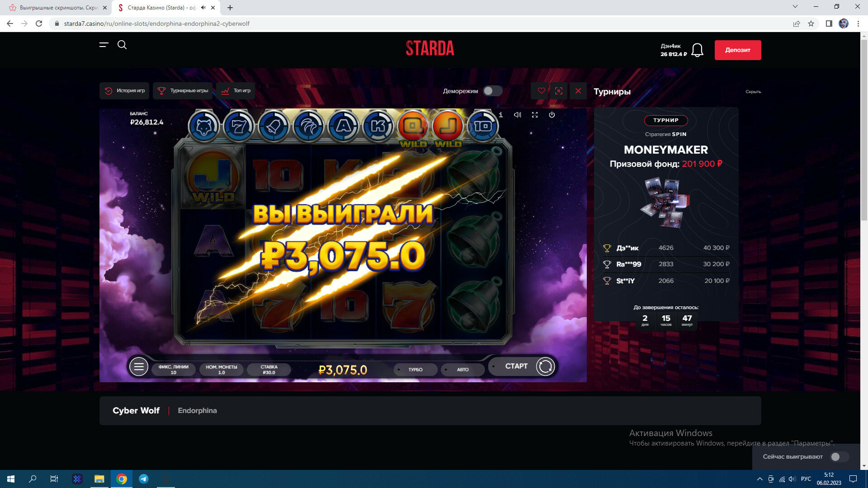
Task: Open the Турнирные игры tab
Action: click(x=183, y=91)
